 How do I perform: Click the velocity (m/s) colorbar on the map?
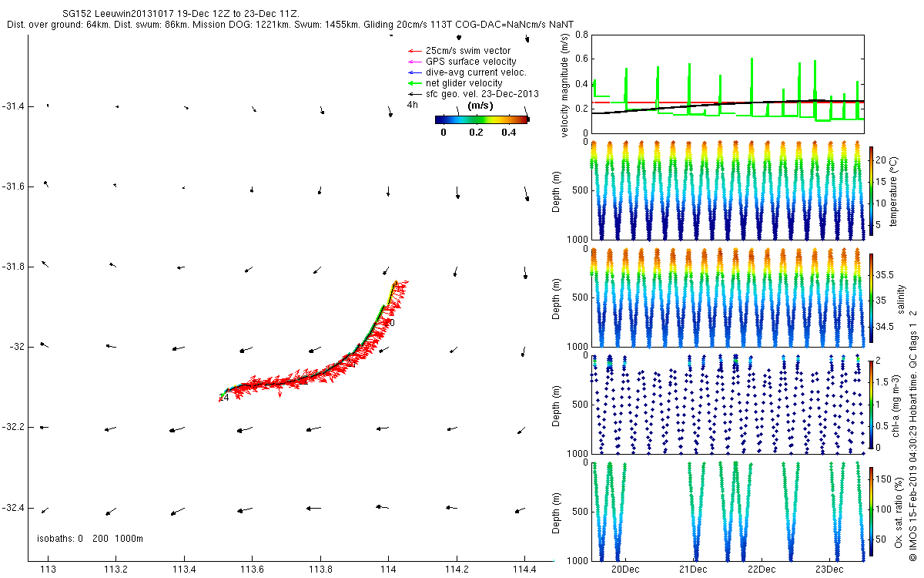[x=482, y=119]
